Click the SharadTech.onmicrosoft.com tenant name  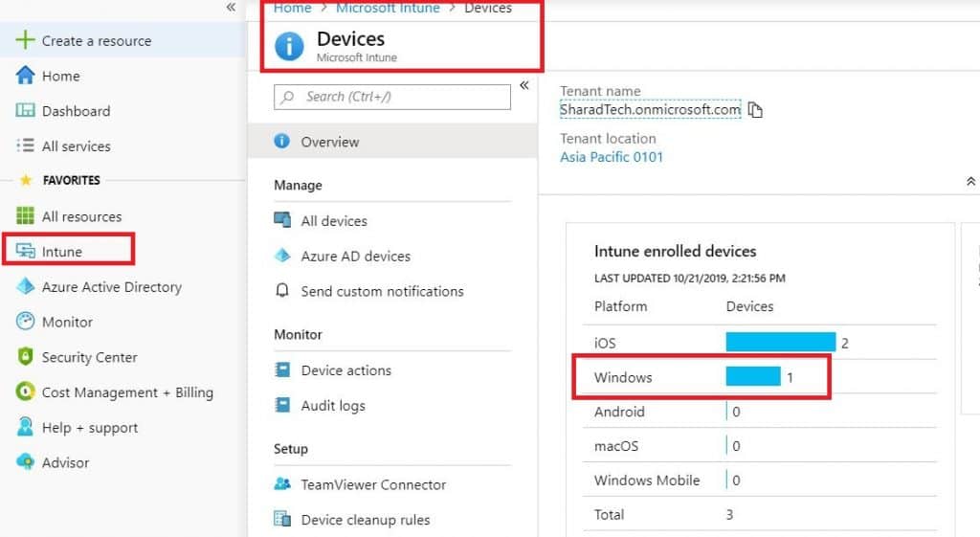pyautogui.click(x=650, y=109)
